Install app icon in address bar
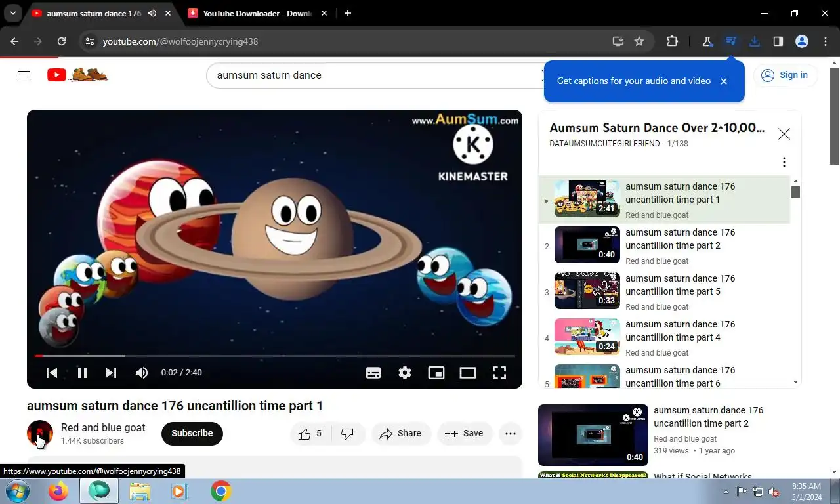 [618, 41]
